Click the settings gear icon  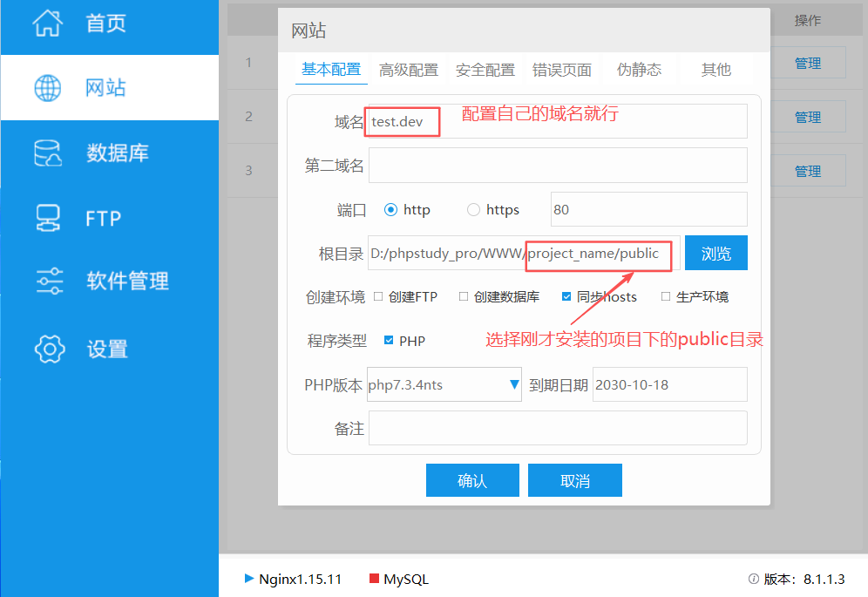[x=49, y=349]
